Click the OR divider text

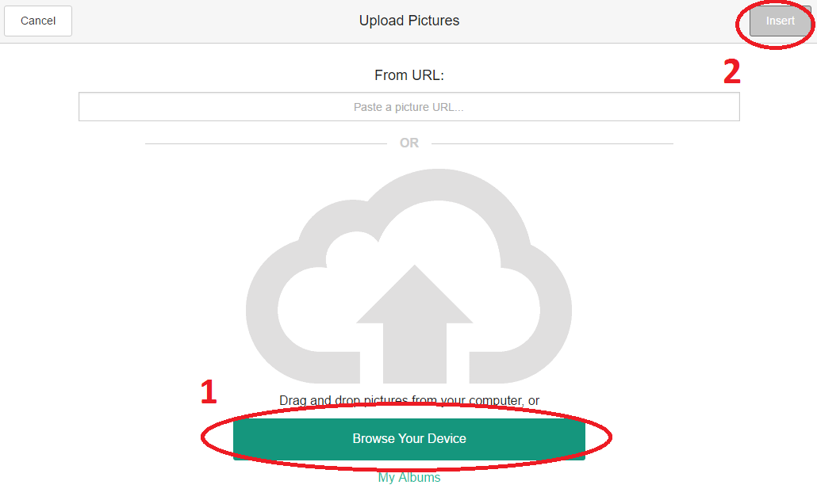[409, 143]
